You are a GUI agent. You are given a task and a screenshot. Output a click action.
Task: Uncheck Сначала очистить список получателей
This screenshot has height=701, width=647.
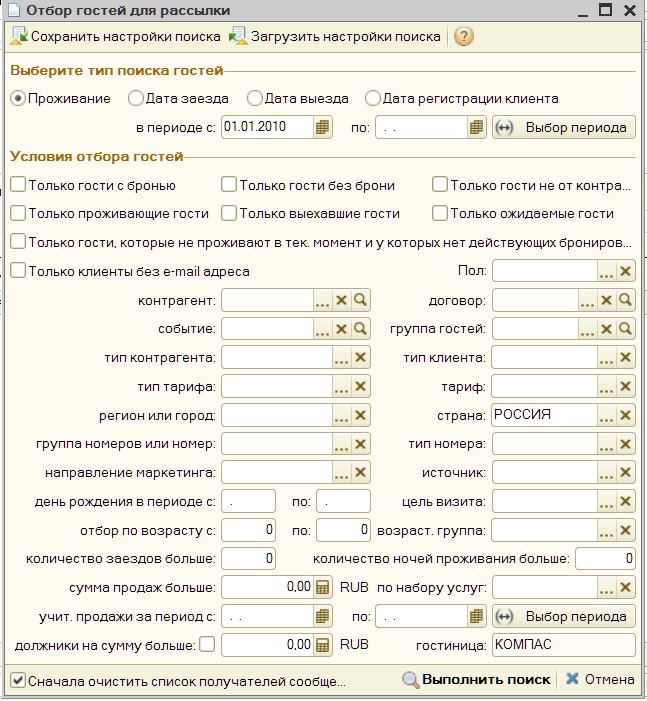click(x=18, y=681)
